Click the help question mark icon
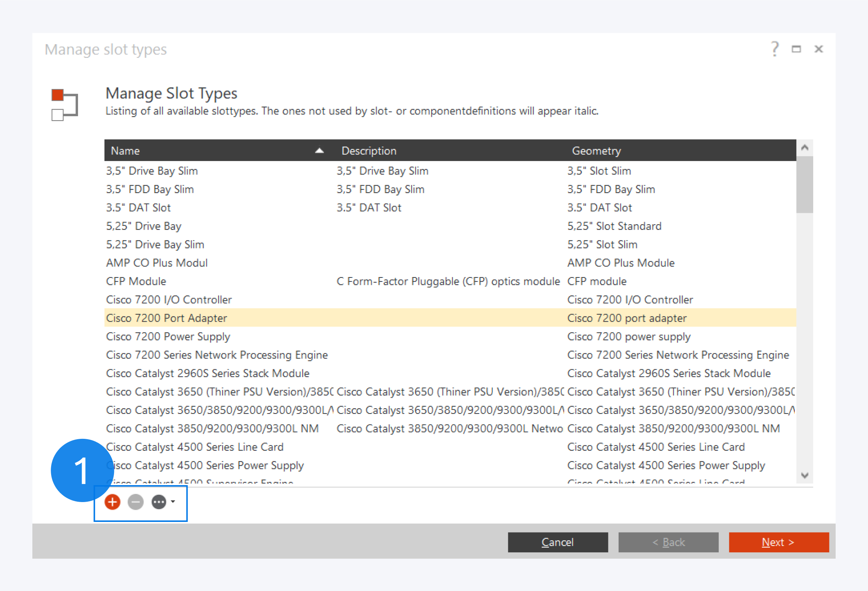Screen dimensions: 868x591 (775, 49)
